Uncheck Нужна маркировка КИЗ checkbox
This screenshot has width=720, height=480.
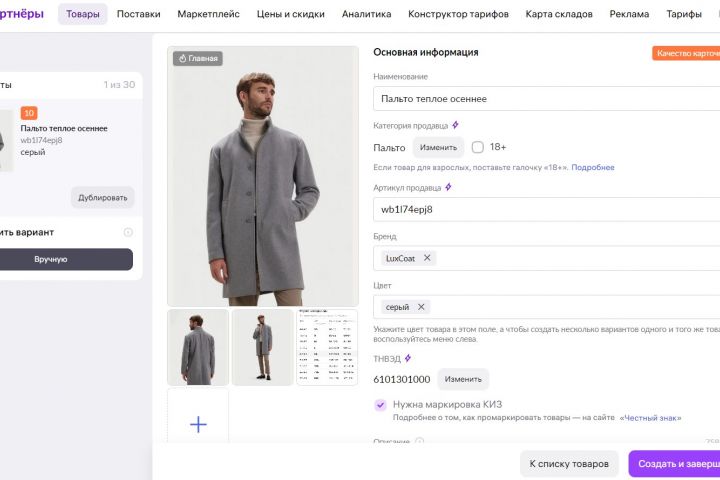tap(380, 405)
